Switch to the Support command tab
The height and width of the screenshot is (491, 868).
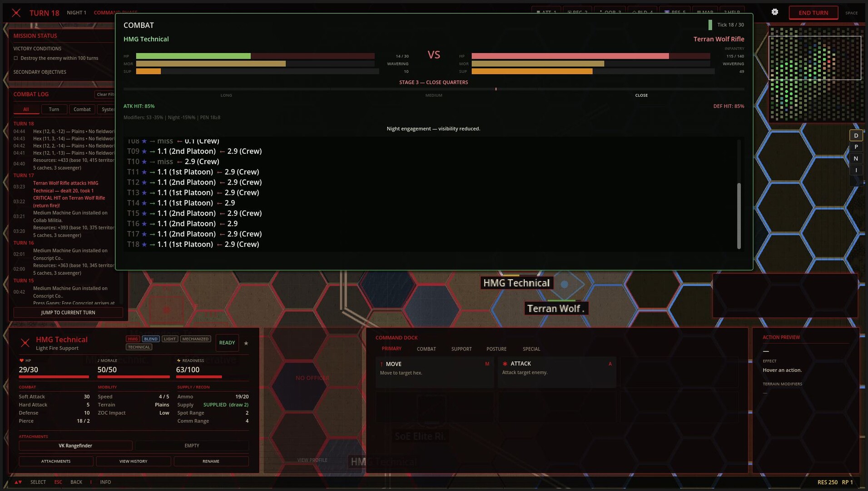tap(461, 349)
